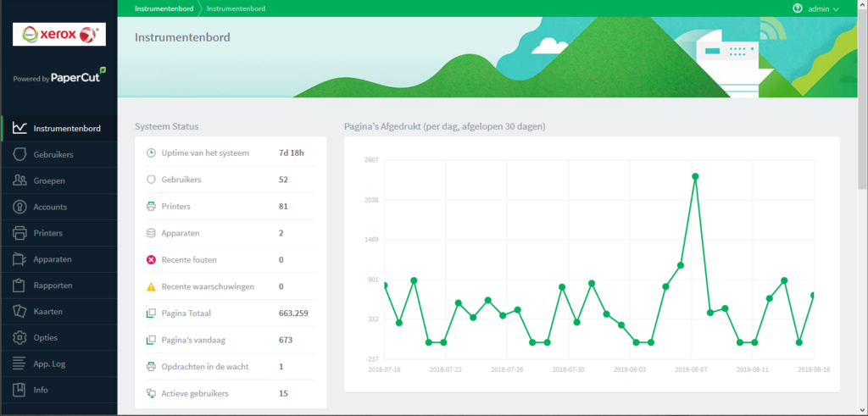This screenshot has height=416, width=868.
Task: Click the uptime value 7d 18h
Action: pyautogui.click(x=292, y=153)
